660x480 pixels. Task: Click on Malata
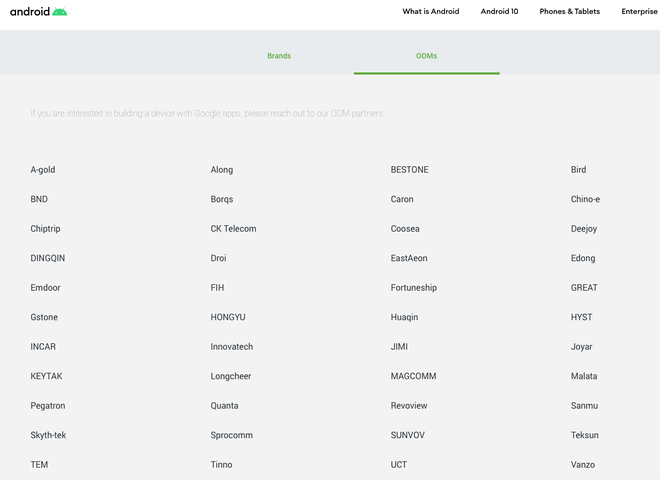(x=584, y=376)
